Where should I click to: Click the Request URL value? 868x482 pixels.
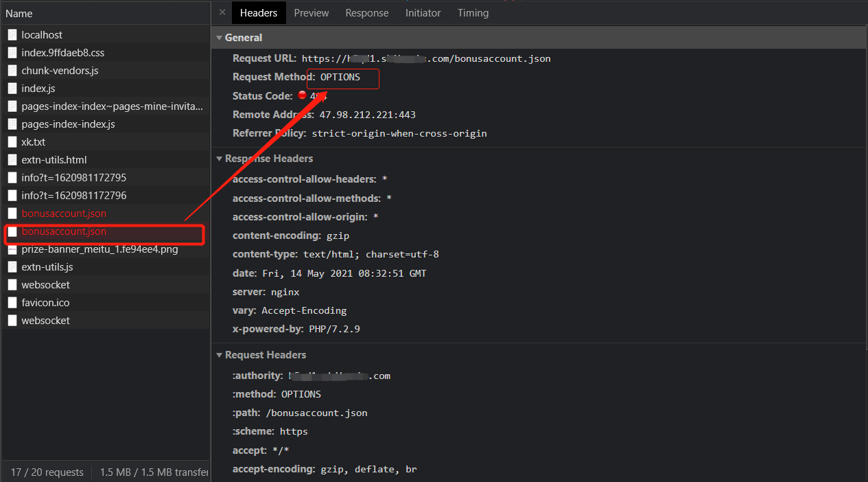pos(426,59)
